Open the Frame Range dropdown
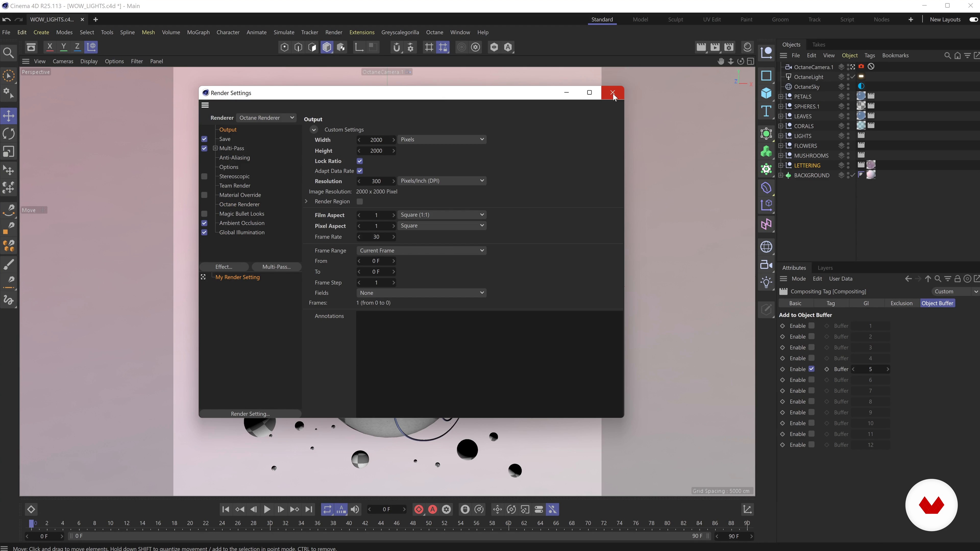The height and width of the screenshot is (551, 980). [x=422, y=251]
